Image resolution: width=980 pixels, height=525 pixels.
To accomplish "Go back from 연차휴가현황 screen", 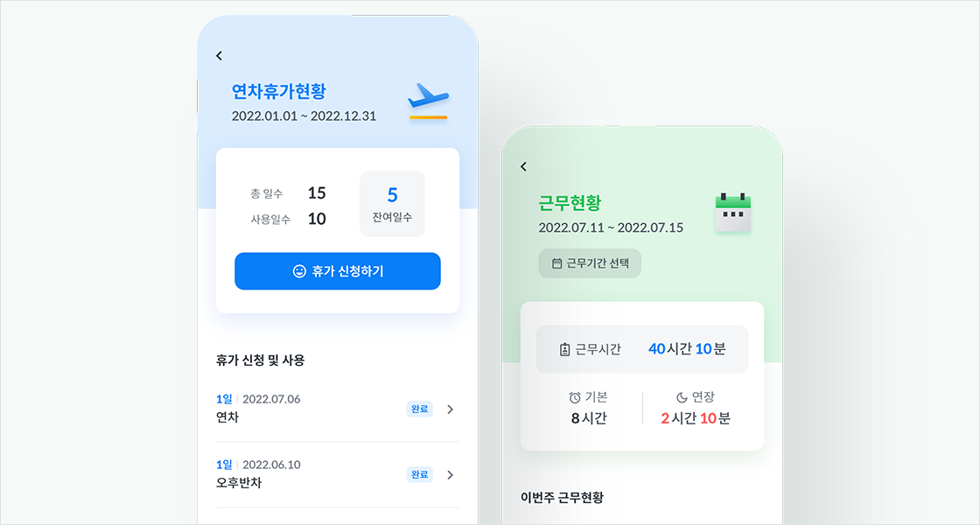I will (x=220, y=56).
